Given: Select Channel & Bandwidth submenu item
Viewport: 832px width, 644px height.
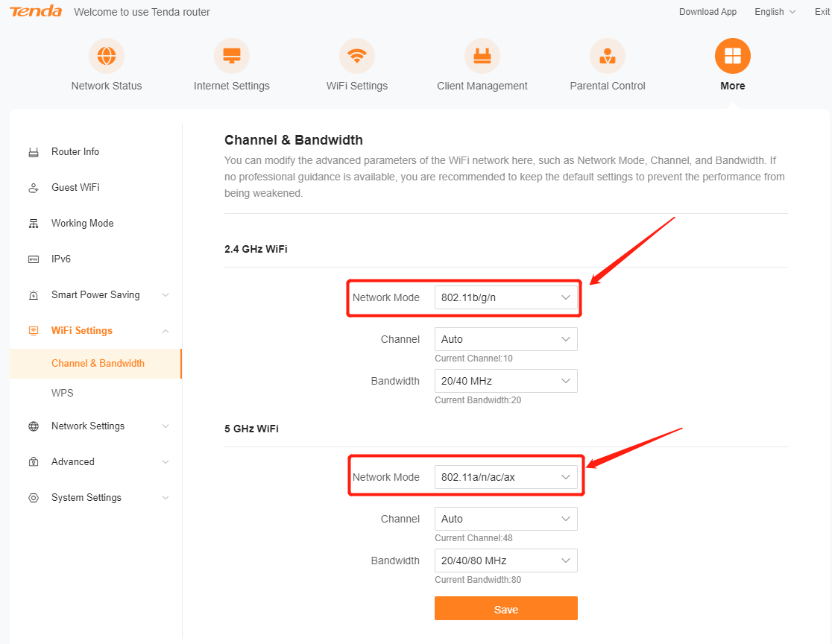Looking at the screenshot, I should point(98,364).
